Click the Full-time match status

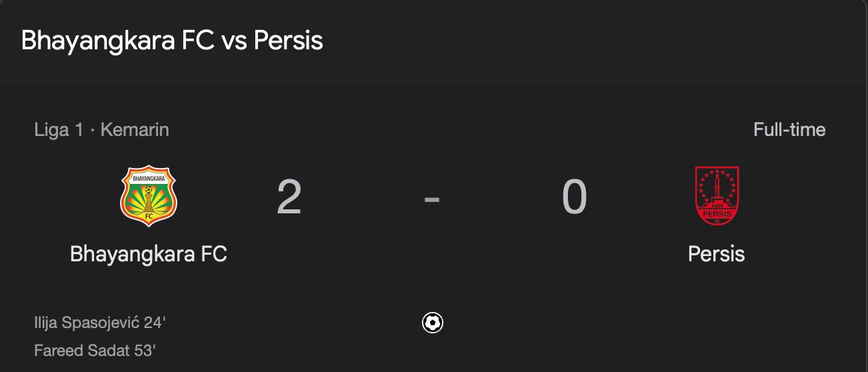pyautogui.click(x=789, y=129)
